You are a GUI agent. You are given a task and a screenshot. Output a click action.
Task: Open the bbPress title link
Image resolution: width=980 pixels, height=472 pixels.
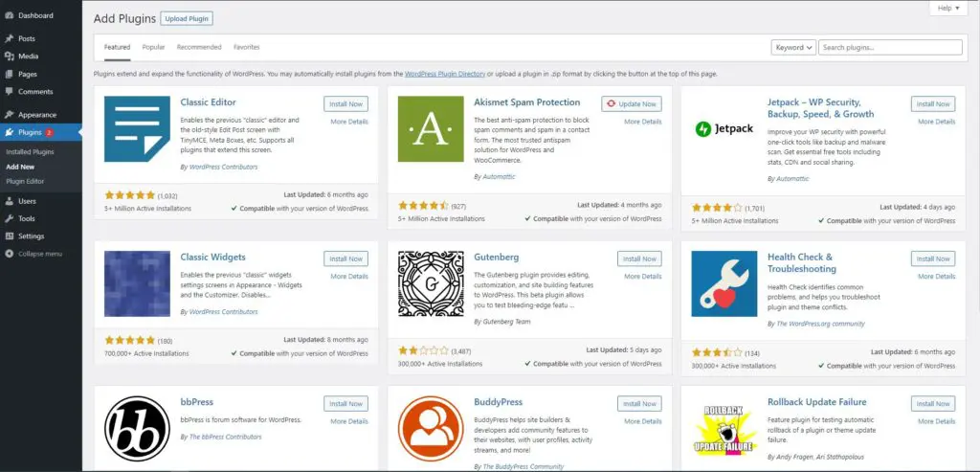pyautogui.click(x=197, y=402)
